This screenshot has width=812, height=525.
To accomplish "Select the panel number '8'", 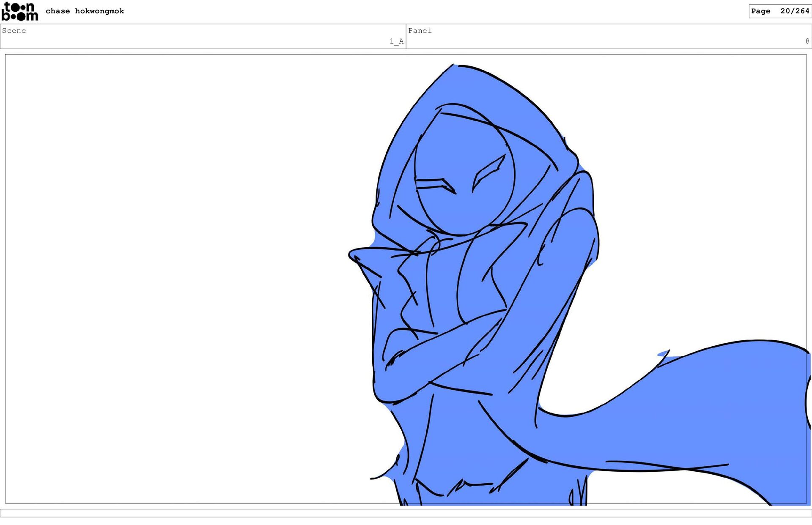I will coord(807,41).
